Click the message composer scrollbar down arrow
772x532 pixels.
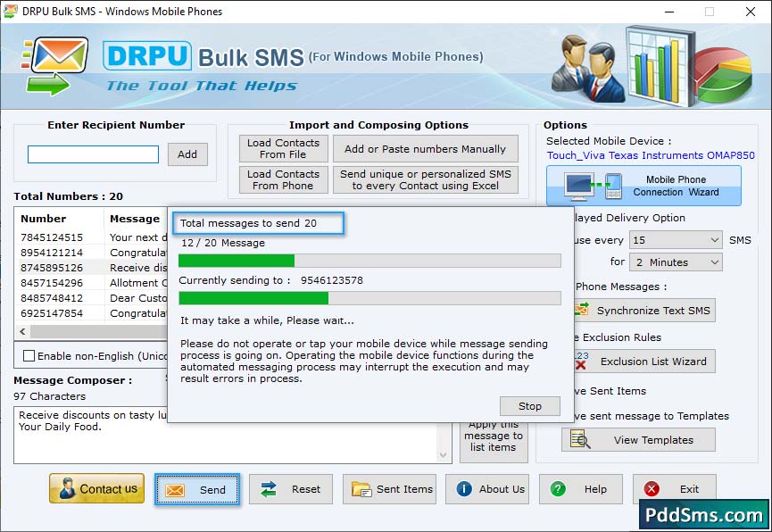click(x=443, y=454)
